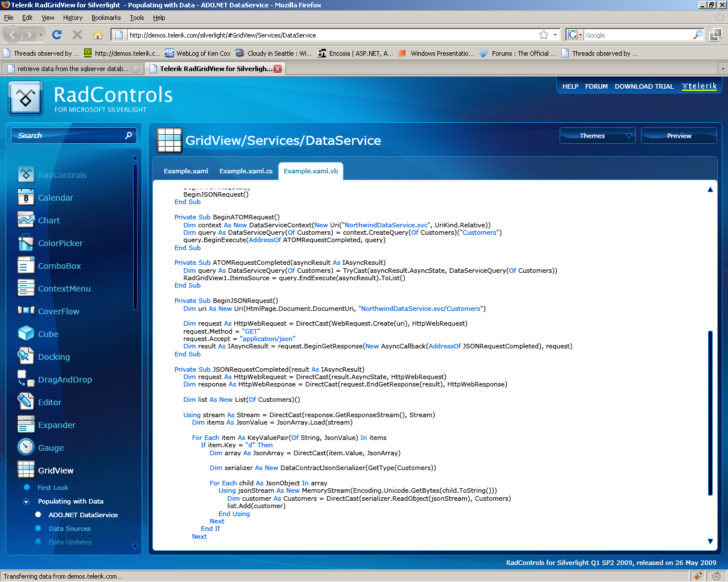The image size is (728, 582).
Task: Open the WebLog of Ken Cox bookmark
Action: [x=198, y=53]
